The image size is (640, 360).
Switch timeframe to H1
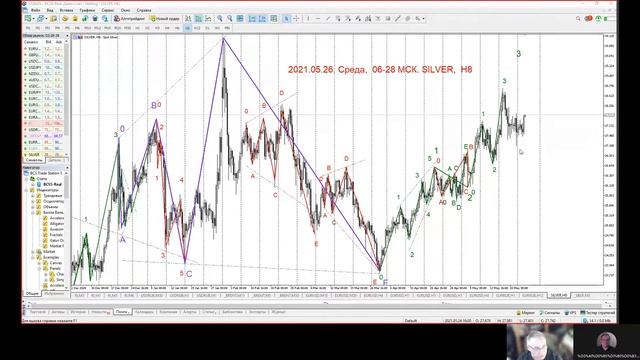coord(138,28)
